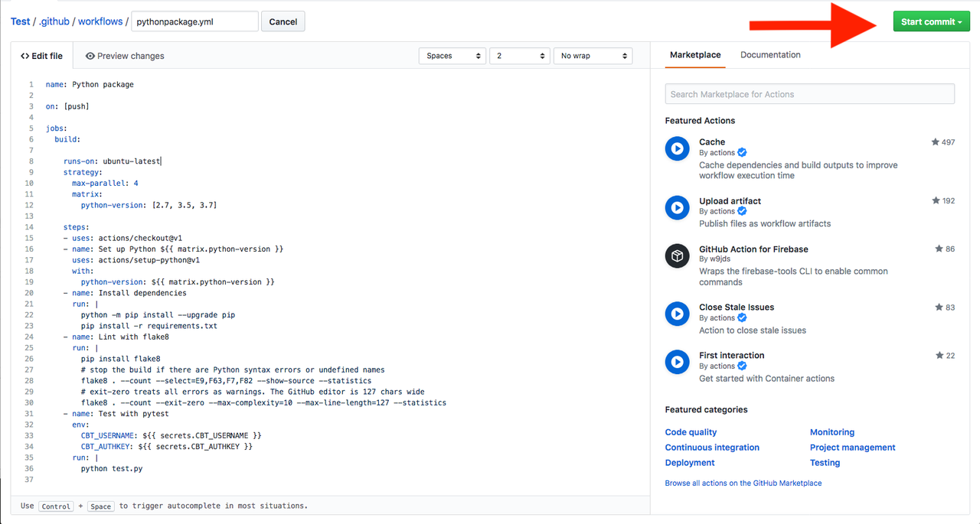Select the Marketplace tab

[695, 55]
